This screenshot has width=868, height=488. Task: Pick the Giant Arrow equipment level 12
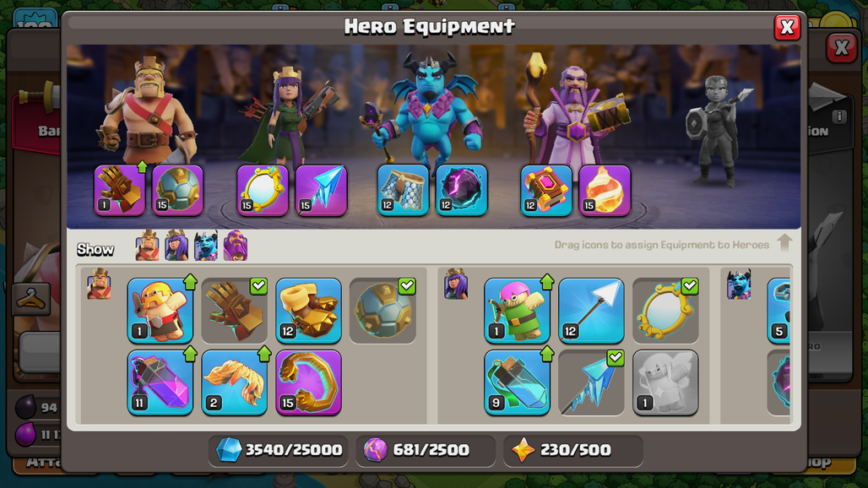[x=591, y=311]
